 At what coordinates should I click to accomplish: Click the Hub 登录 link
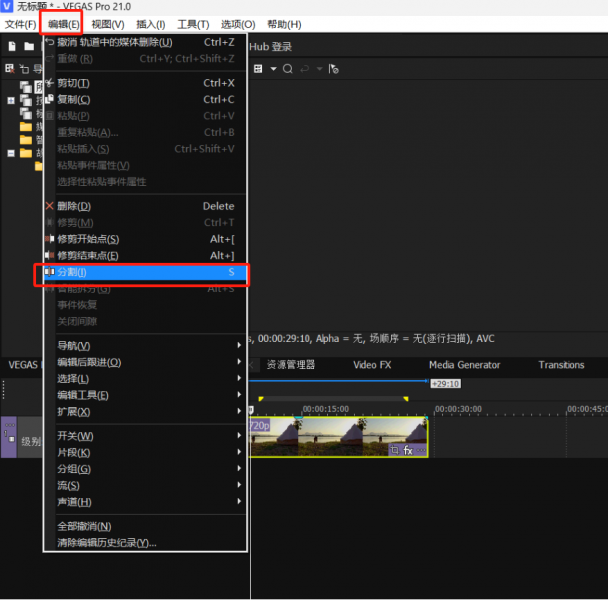point(270,47)
